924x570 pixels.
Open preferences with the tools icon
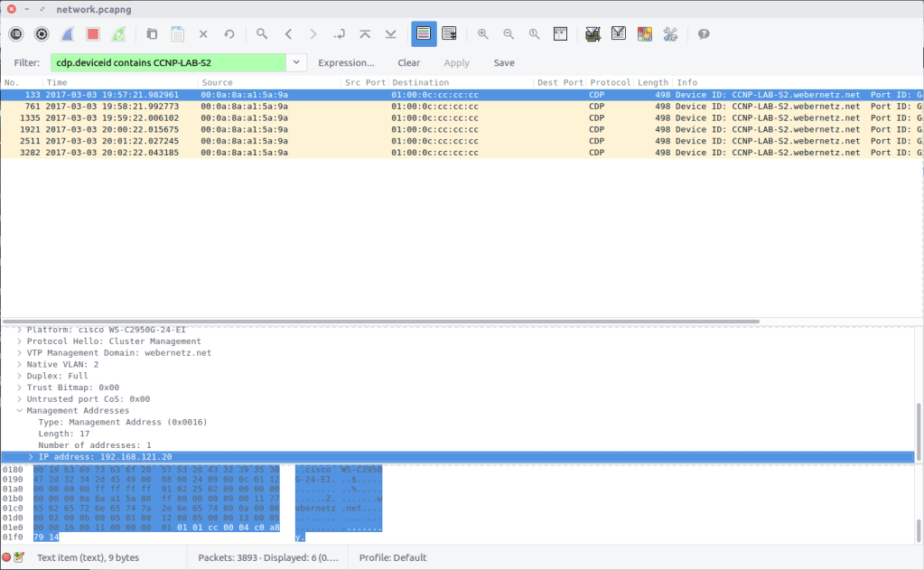point(670,34)
